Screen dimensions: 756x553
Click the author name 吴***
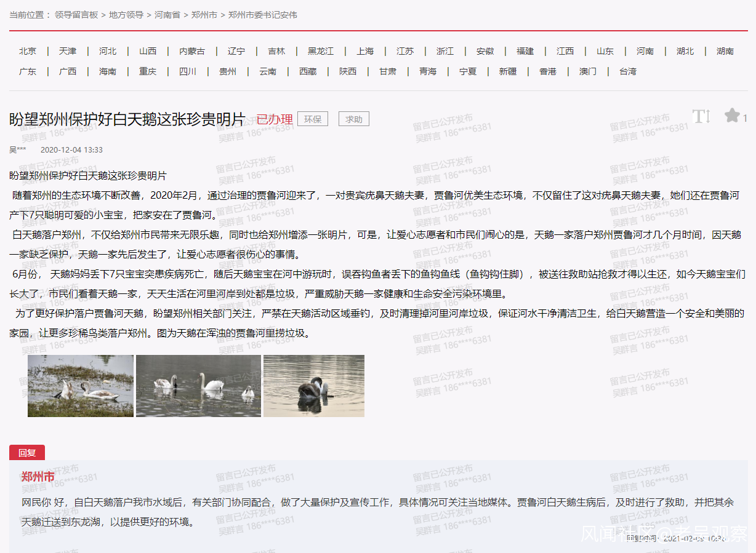tap(18, 149)
